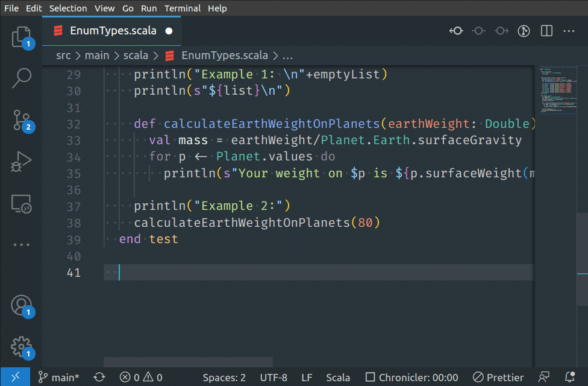Click the number 80 on line 38
588x386 pixels.
pyautogui.click(x=365, y=223)
